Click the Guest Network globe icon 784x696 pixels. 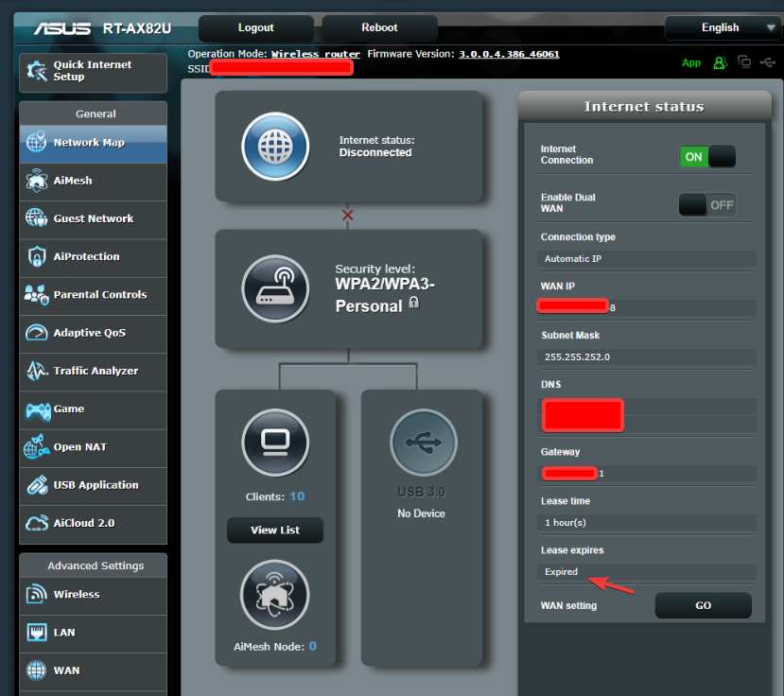(37, 218)
